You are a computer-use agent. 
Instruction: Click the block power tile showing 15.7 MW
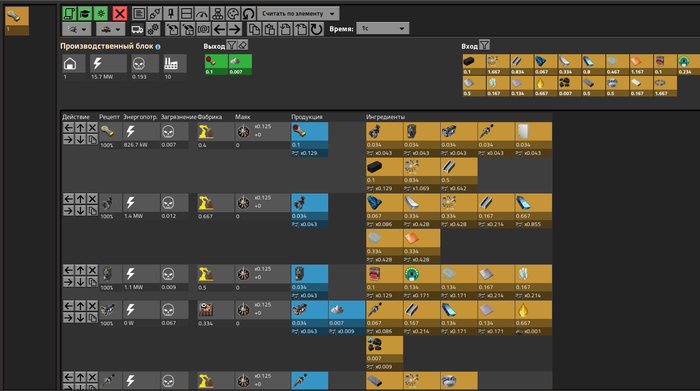point(108,64)
